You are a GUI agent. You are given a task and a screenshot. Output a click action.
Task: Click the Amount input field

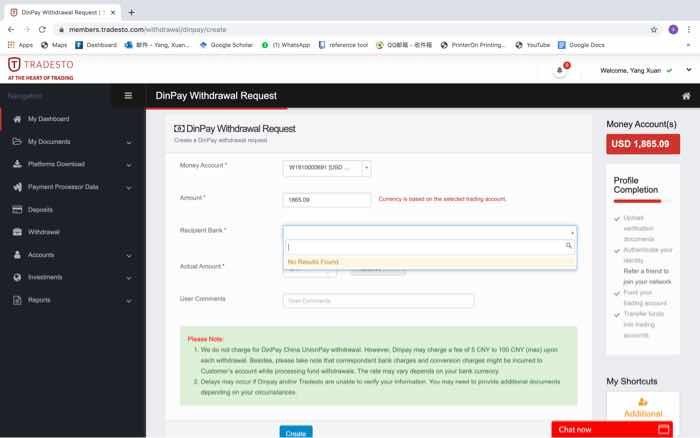pyautogui.click(x=327, y=200)
